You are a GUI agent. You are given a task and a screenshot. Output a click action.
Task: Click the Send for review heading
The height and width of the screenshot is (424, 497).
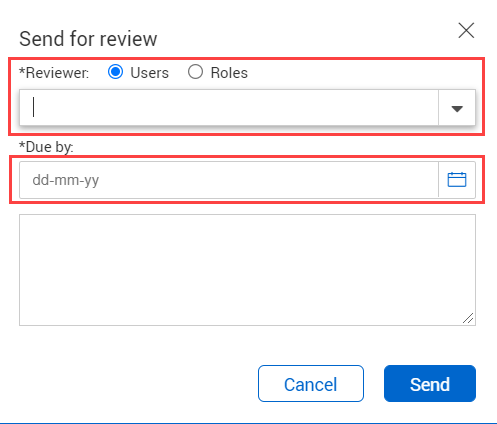(x=88, y=39)
